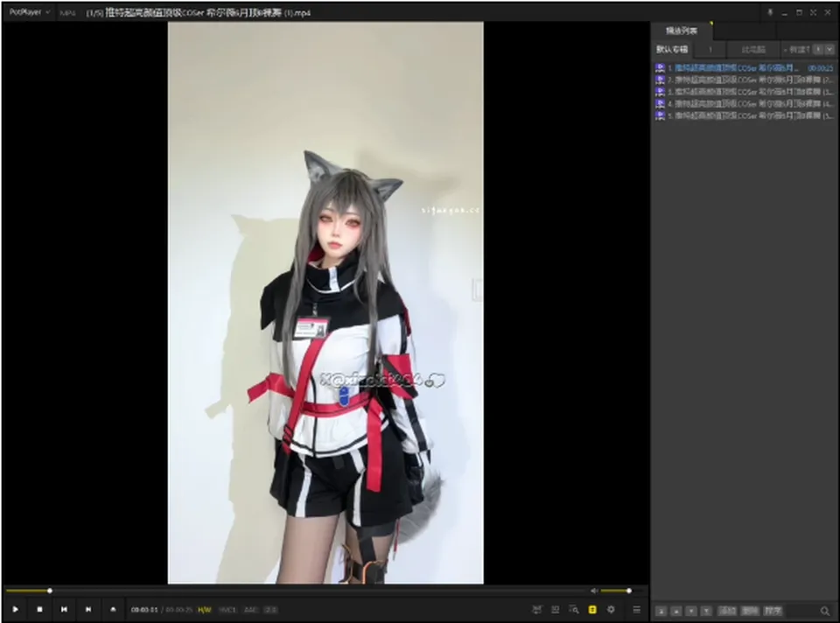Screen dimensions: 840x623
Task: Click the H/W hardware decoding indicator
Action: (x=205, y=610)
